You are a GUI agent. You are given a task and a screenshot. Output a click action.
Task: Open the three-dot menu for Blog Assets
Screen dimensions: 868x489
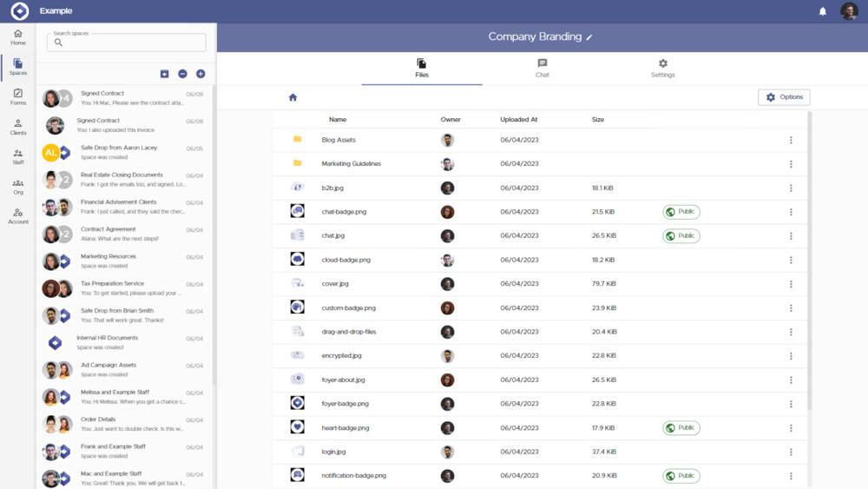click(x=791, y=140)
